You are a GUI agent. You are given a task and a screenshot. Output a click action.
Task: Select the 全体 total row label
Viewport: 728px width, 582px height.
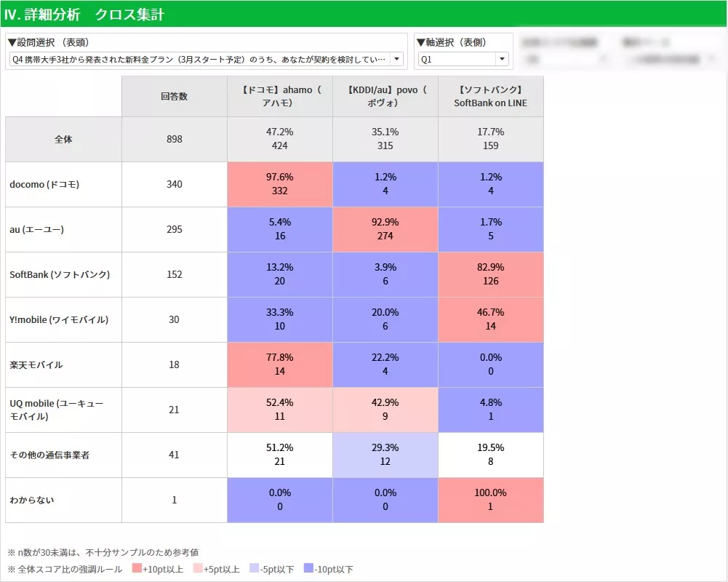click(63, 139)
